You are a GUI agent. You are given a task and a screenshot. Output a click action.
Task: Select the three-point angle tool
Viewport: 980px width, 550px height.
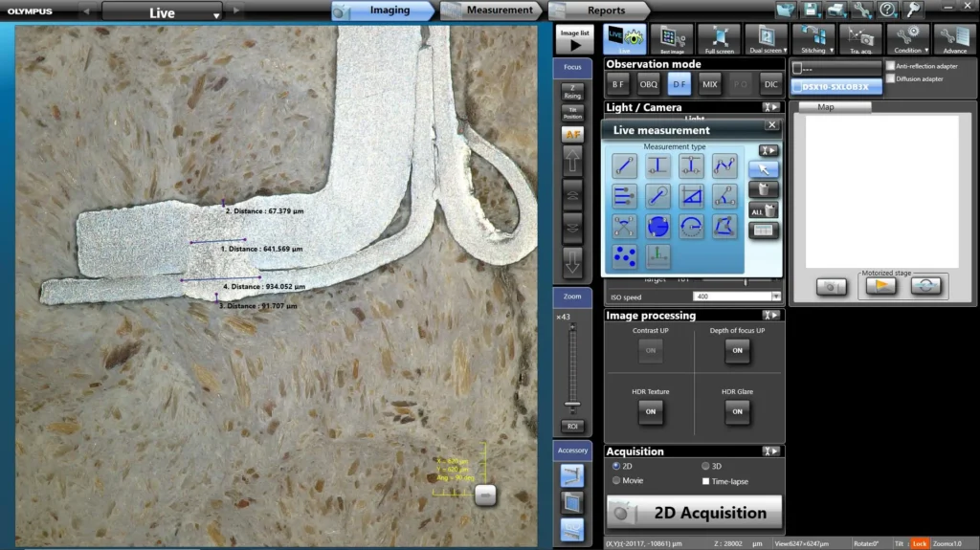724,196
